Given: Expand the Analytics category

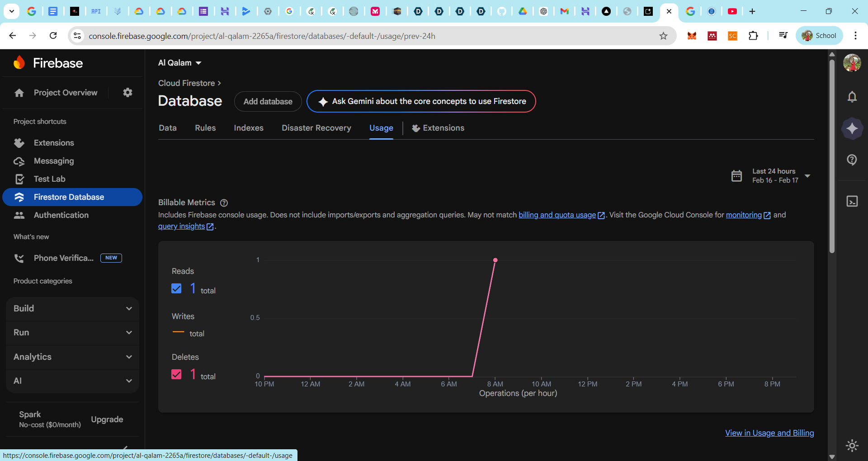Looking at the screenshot, I should click(x=72, y=357).
